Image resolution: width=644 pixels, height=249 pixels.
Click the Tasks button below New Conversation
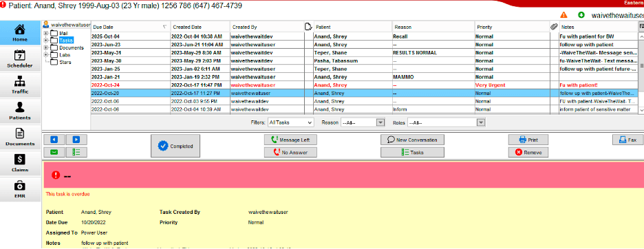(412, 152)
